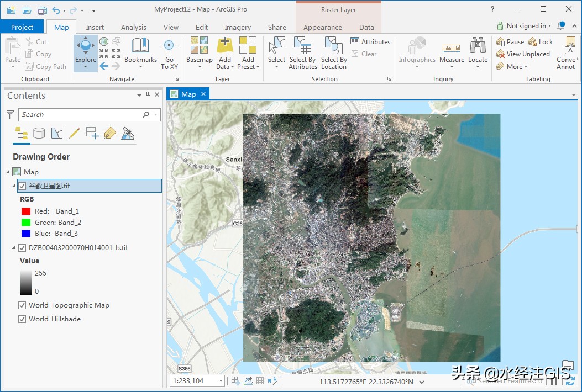
Task: Click the Add Preset button
Action: 248,53
